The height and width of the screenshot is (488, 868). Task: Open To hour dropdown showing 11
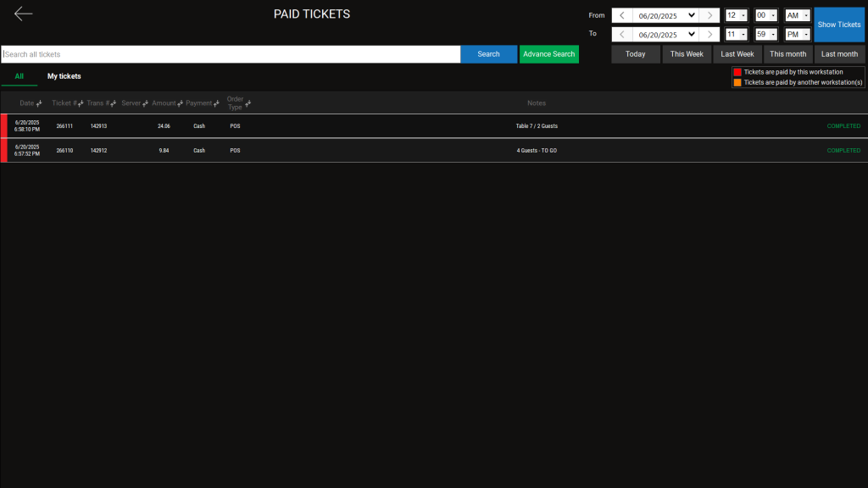(x=737, y=34)
